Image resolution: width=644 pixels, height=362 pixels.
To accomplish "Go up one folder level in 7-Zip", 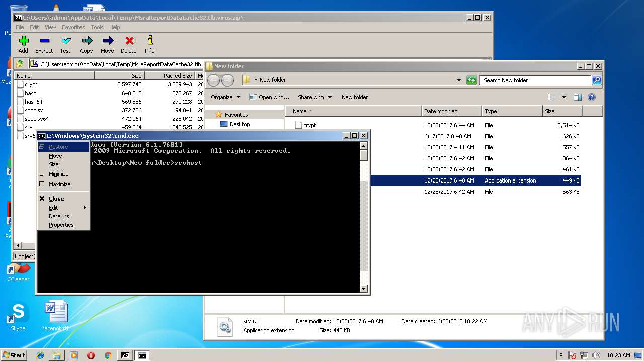I will pos(20,64).
